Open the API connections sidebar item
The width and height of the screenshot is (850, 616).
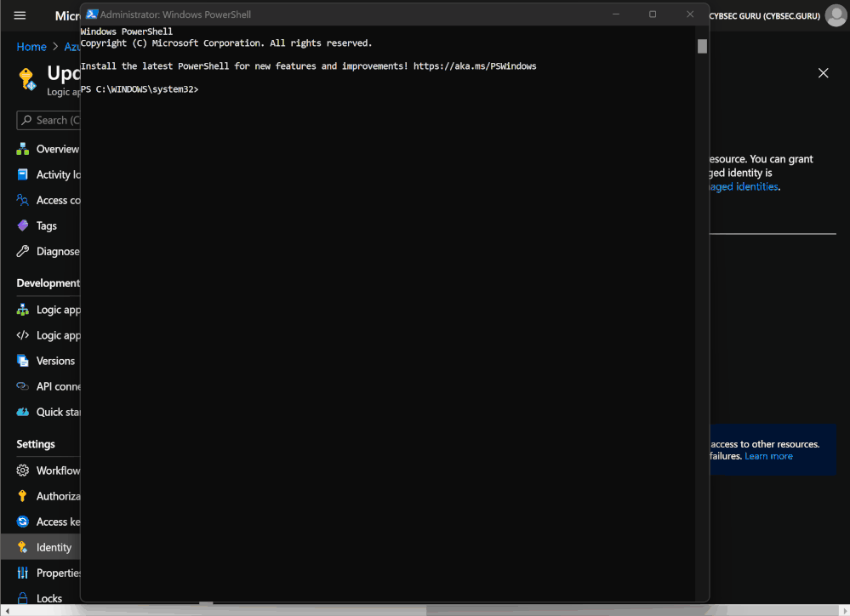48,386
